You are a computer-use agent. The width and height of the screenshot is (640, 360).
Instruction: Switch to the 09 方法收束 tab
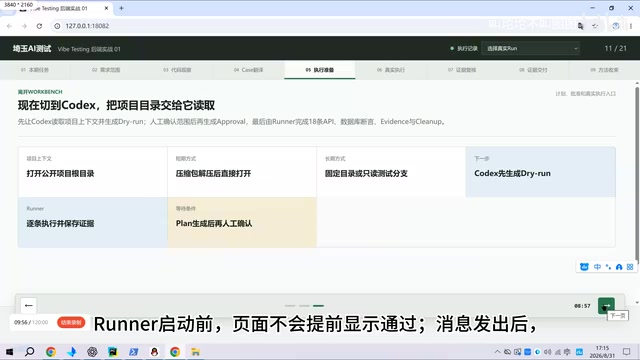point(604,70)
